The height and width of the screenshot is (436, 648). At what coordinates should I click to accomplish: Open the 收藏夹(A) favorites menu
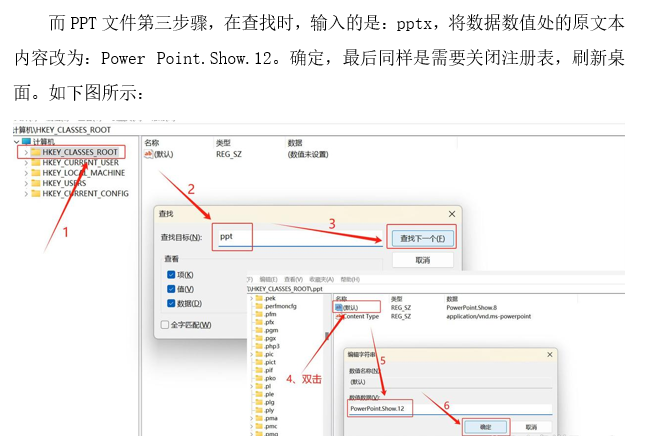pos(321,280)
